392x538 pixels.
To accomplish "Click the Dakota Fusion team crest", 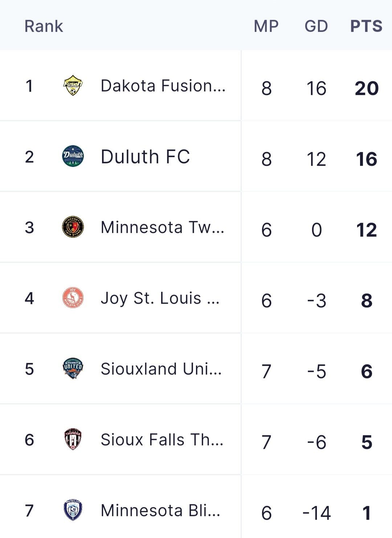I will click(73, 86).
